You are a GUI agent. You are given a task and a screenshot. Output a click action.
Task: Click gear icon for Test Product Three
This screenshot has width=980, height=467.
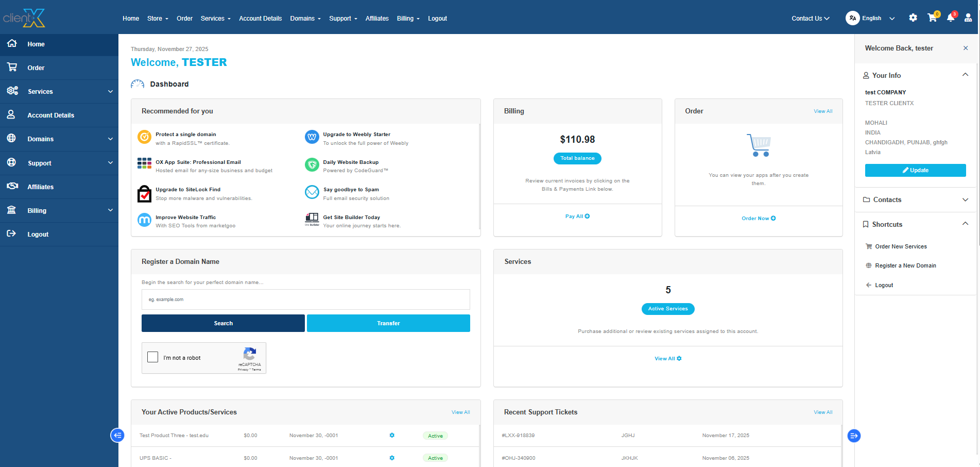coord(392,436)
